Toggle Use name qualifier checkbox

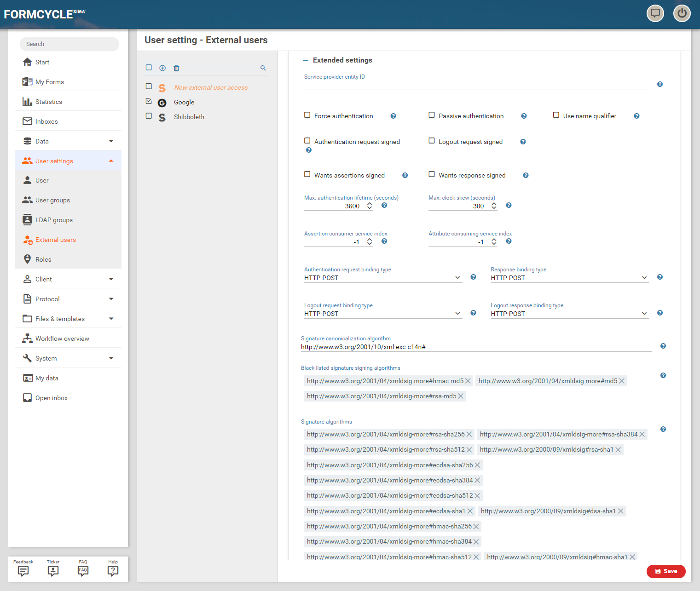pyautogui.click(x=556, y=115)
